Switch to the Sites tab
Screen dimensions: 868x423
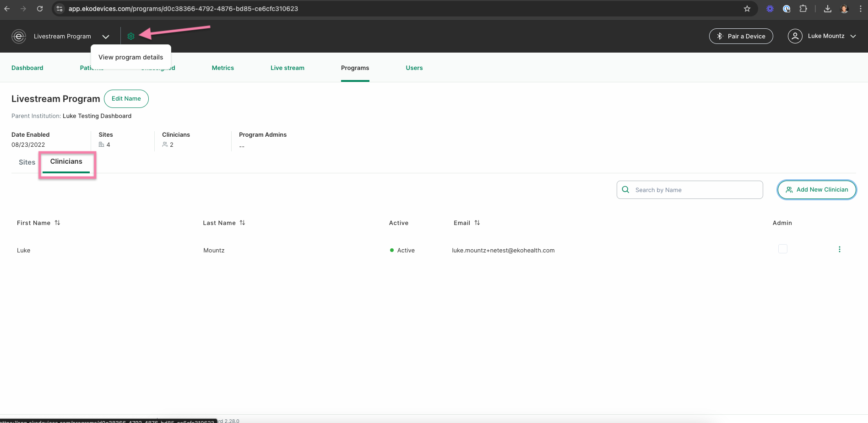(x=27, y=162)
